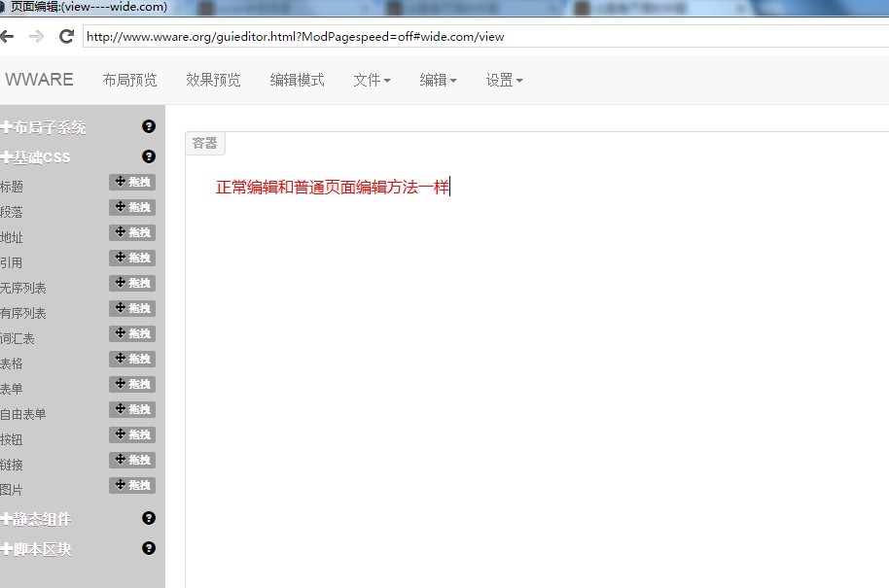Click the 拖拽 handle for 标题
Viewport: 889px width, 588px height.
132,182
